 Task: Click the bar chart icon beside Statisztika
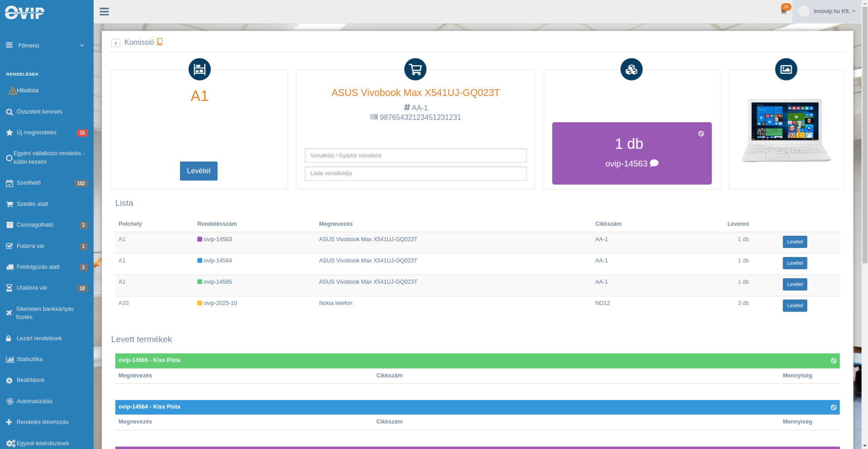tap(9, 359)
